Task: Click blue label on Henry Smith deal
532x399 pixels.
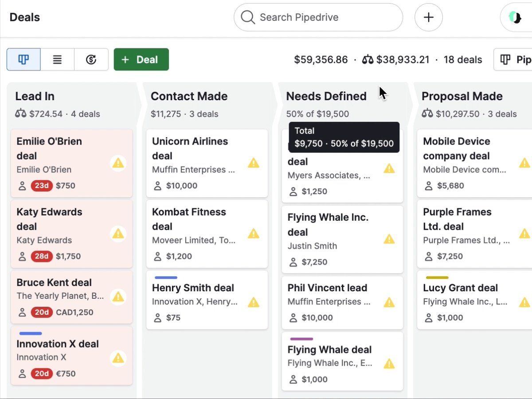Action: (x=166, y=278)
